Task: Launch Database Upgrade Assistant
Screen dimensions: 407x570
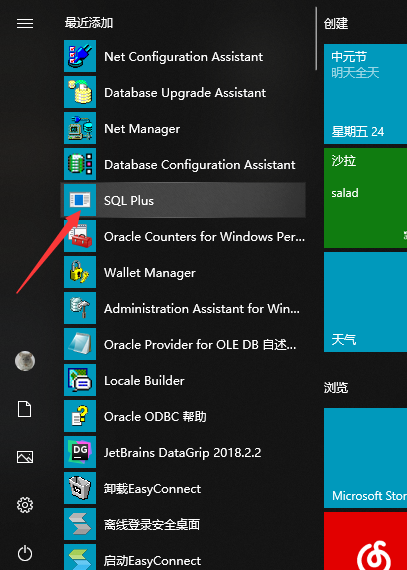Action: [x=183, y=92]
